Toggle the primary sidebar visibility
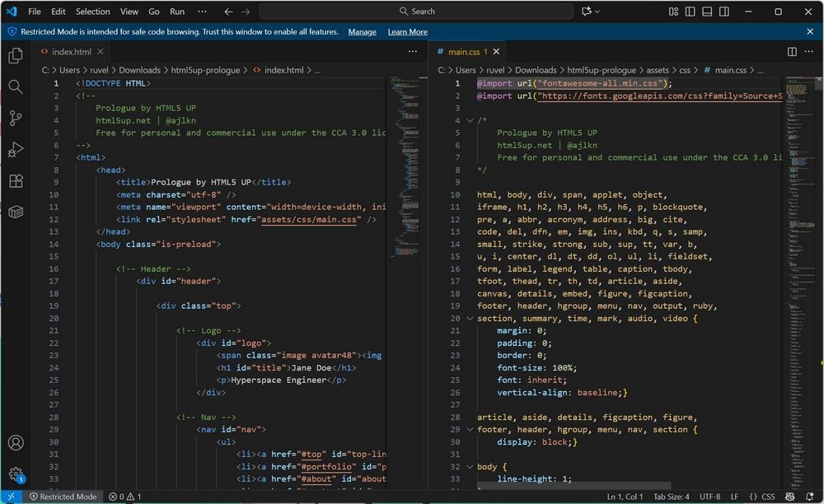The image size is (824, 504). coord(690,12)
